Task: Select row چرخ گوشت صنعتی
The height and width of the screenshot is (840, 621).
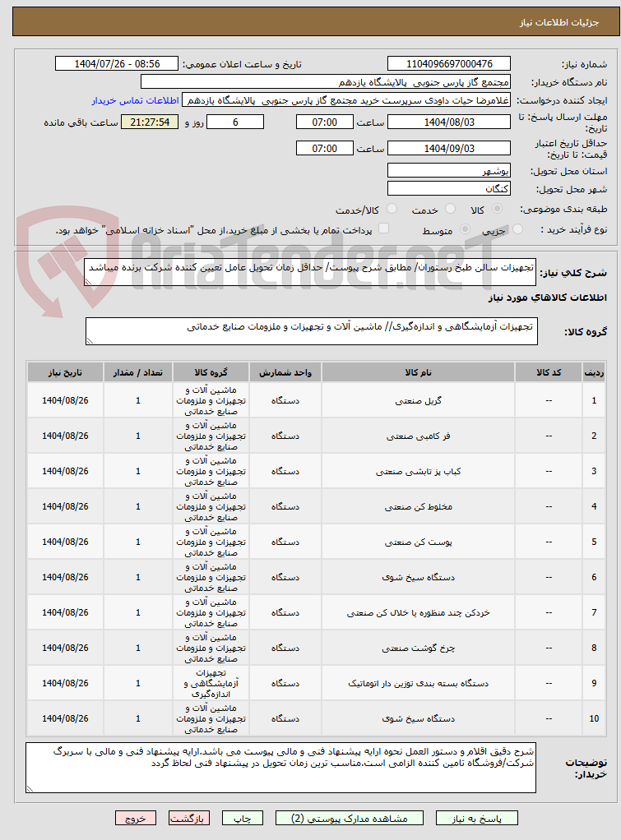Action: tap(317, 648)
